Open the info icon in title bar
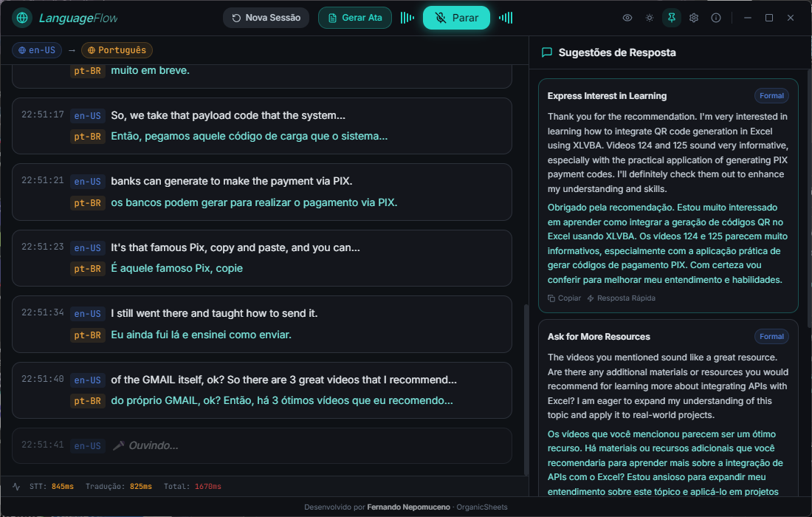Viewport: 812px width, 517px height. [716, 18]
